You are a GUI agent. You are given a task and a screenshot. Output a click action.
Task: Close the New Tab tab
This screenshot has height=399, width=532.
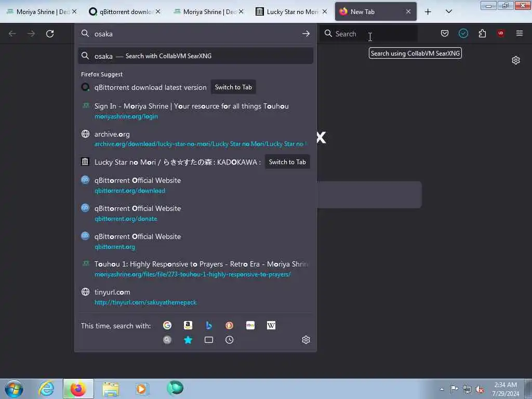(408, 11)
